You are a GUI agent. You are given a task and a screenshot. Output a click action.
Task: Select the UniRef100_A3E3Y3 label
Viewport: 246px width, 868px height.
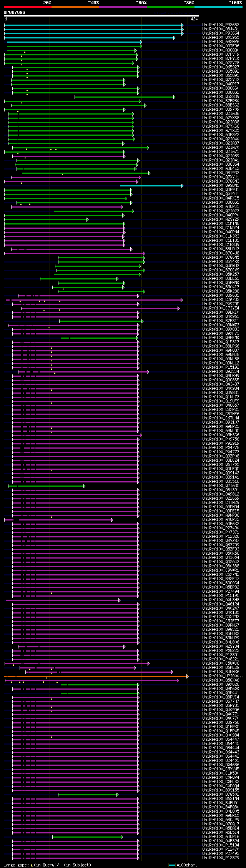click(x=221, y=135)
